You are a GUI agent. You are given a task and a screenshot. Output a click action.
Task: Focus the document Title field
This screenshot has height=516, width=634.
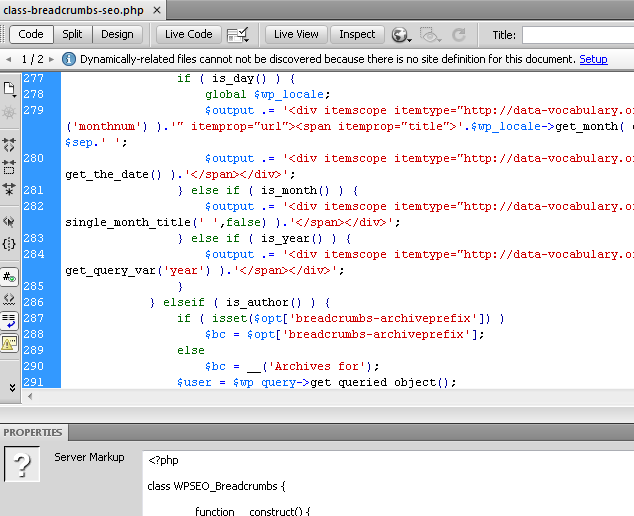(578, 35)
